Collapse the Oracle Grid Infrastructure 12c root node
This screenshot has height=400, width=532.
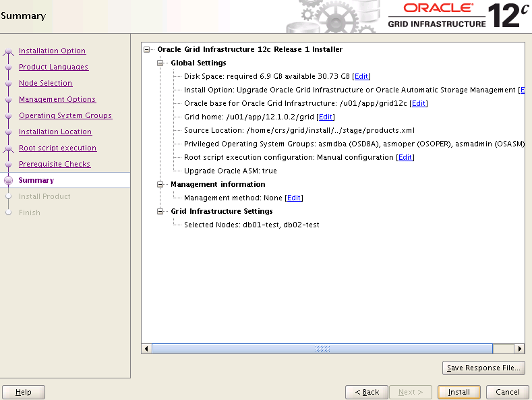point(146,49)
